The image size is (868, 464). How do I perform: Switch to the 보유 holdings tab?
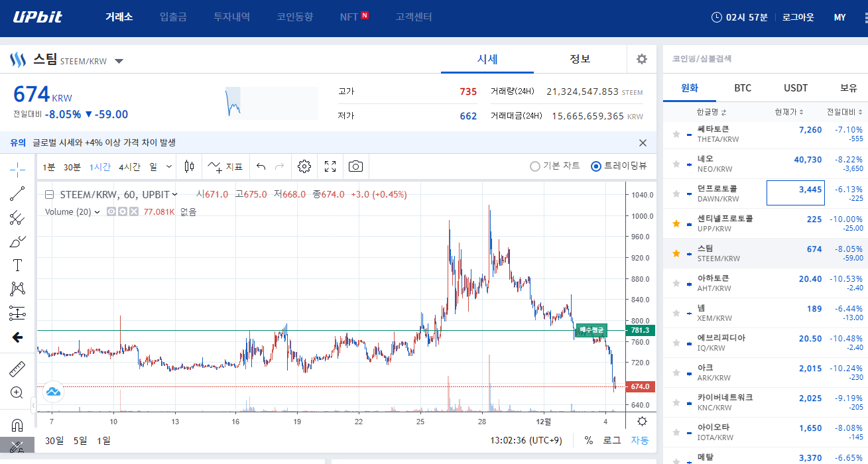coord(849,87)
